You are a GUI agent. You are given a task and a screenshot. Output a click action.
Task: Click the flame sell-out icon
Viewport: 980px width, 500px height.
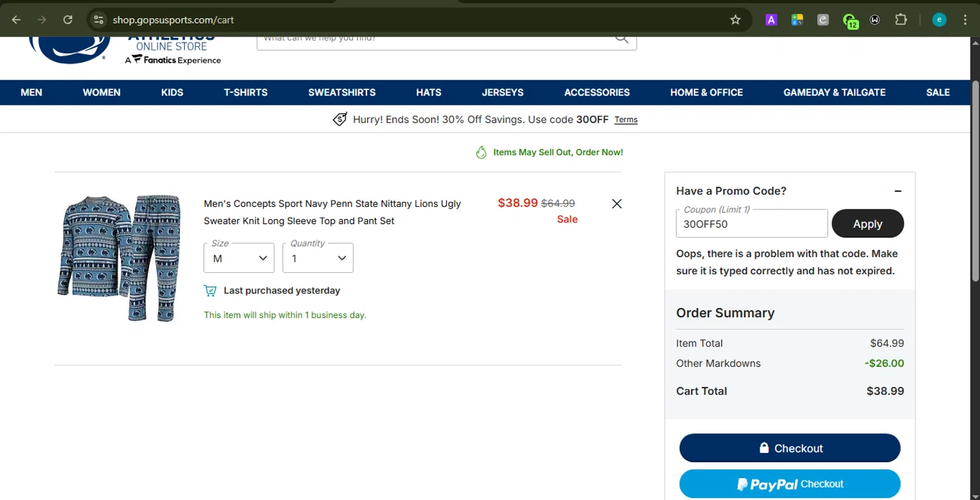[482, 152]
